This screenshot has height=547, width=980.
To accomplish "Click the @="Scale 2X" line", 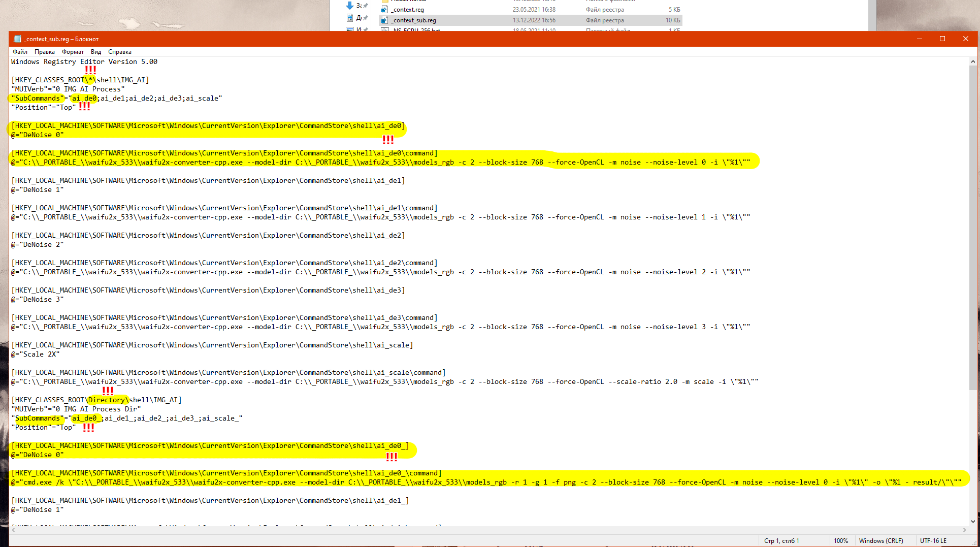I will click(x=36, y=355).
